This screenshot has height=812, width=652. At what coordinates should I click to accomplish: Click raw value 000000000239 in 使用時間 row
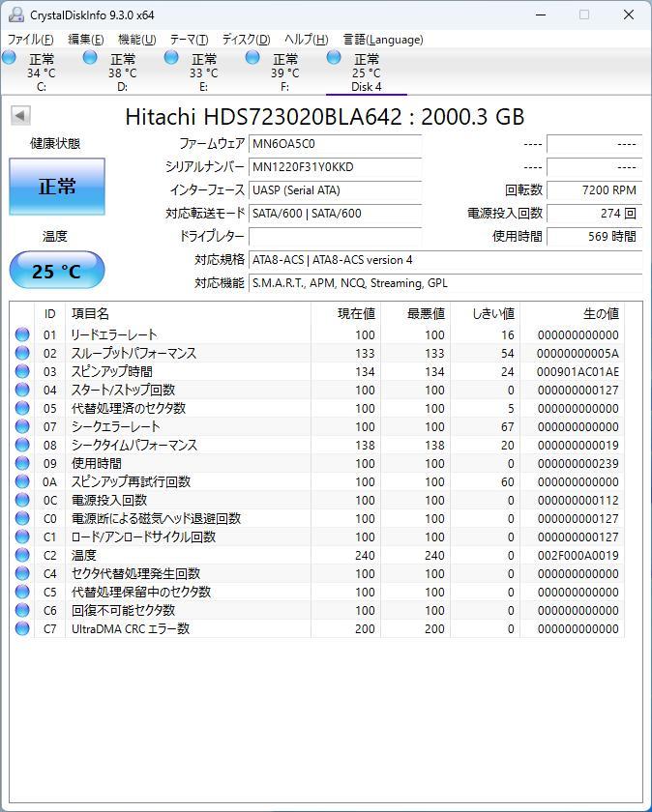coord(578,464)
